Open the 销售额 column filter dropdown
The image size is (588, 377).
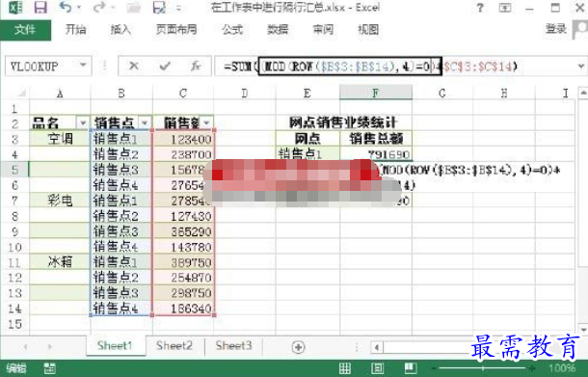[207, 122]
